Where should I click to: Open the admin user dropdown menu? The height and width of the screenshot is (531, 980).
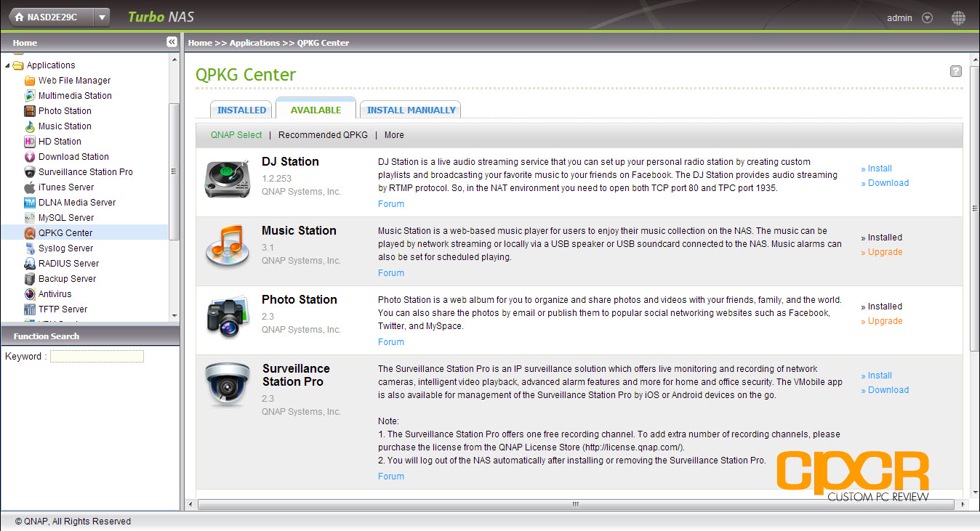coord(927,18)
